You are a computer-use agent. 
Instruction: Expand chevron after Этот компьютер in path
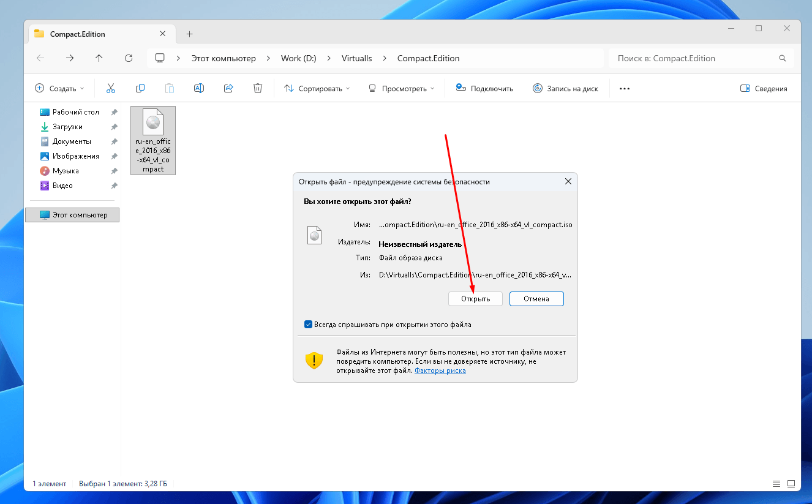(x=268, y=58)
